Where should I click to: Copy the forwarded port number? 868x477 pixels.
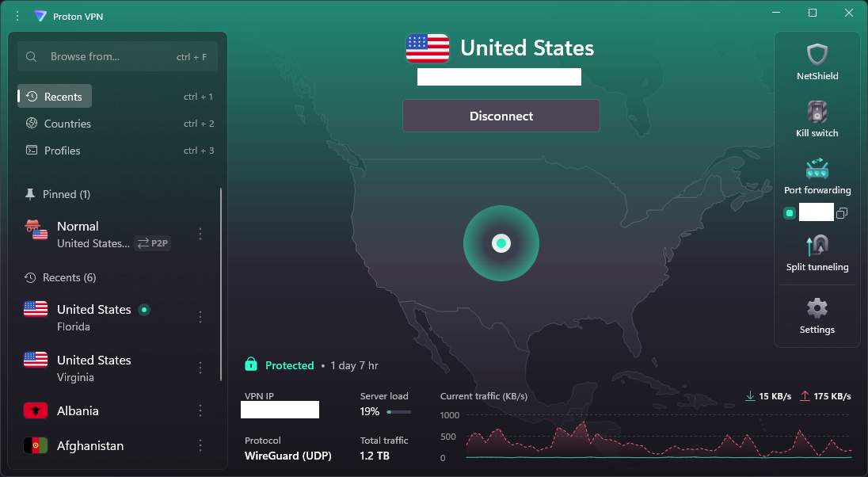pos(842,212)
